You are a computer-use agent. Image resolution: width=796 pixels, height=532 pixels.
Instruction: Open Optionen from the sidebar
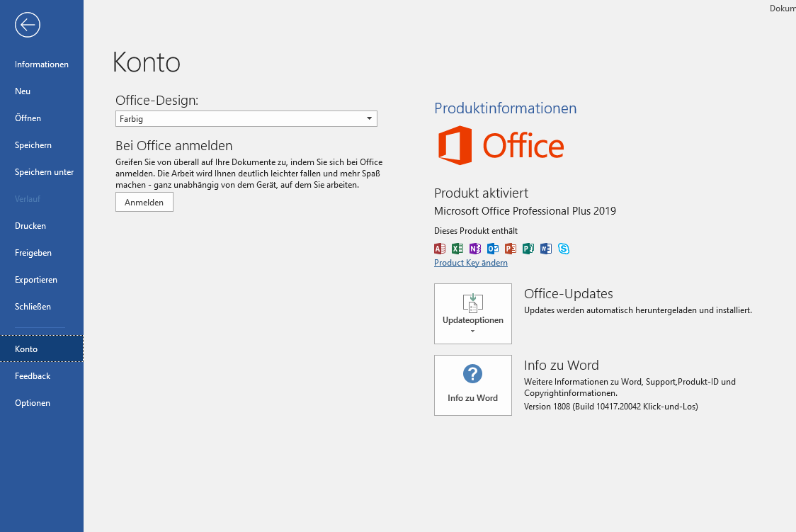tap(33, 403)
